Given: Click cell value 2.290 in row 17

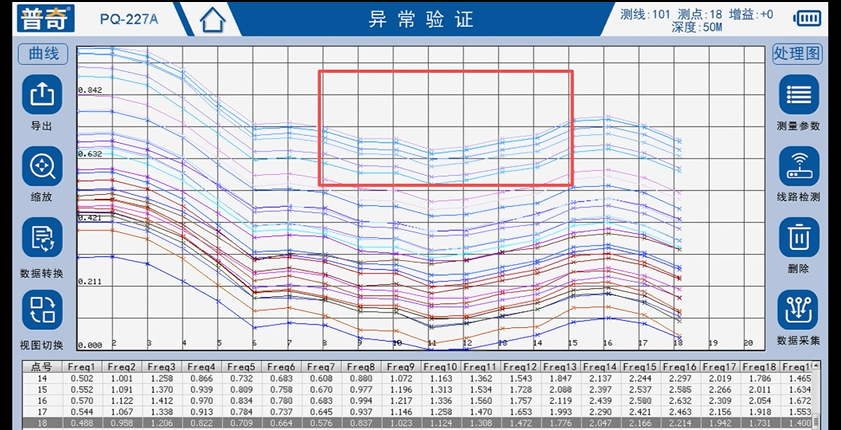Looking at the screenshot, I should (601, 412).
